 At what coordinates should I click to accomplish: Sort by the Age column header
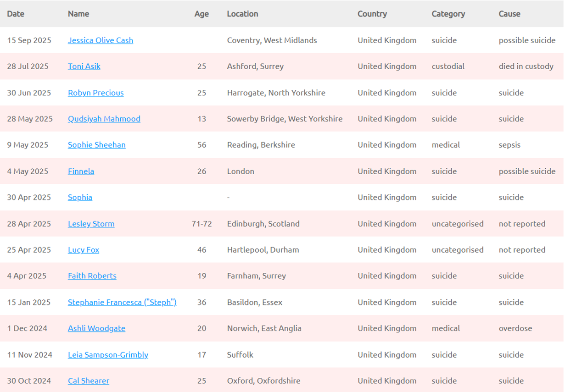click(201, 14)
